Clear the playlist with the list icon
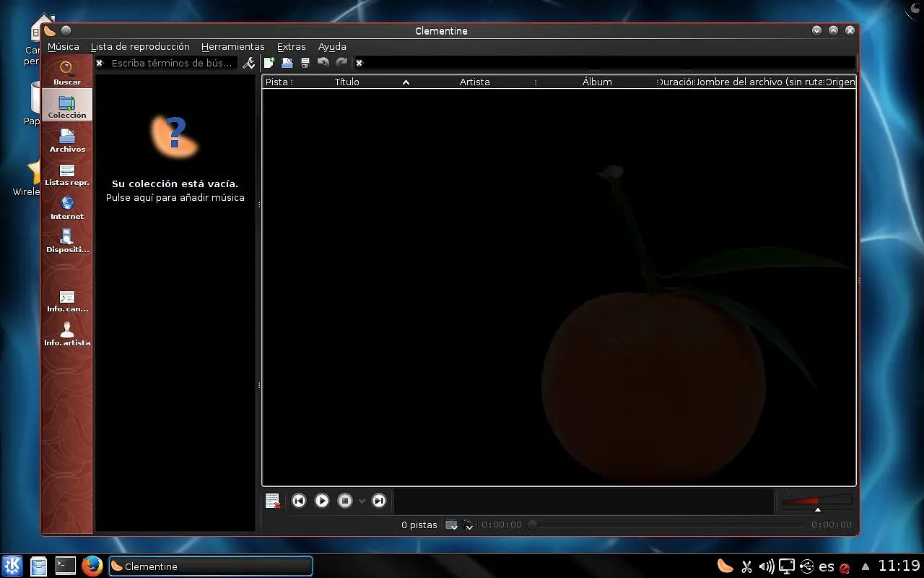The height and width of the screenshot is (578, 924). pyautogui.click(x=273, y=501)
